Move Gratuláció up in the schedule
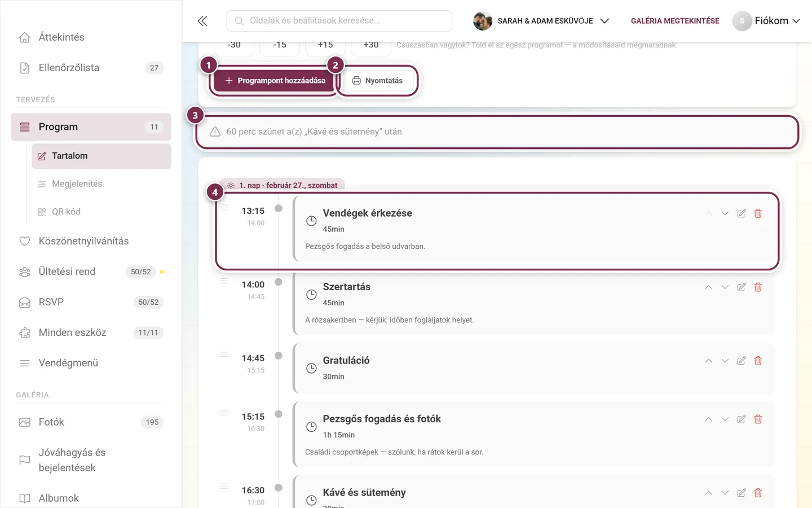This screenshot has height=508, width=812. pos(708,361)
